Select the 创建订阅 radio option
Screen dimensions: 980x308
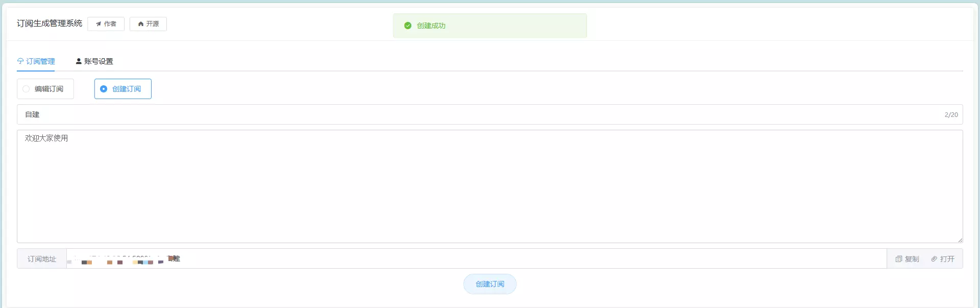coord(122,89)
